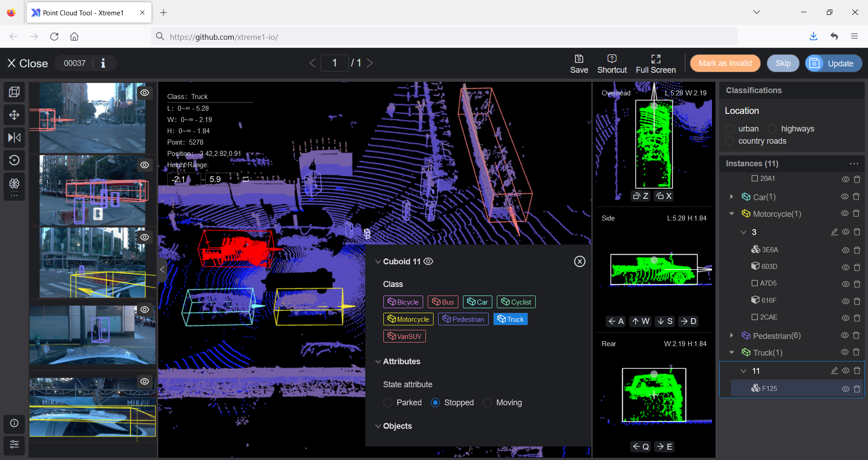
Task: Activate the translate/move tool in left sidebar
Action: (x=14, y=114)
